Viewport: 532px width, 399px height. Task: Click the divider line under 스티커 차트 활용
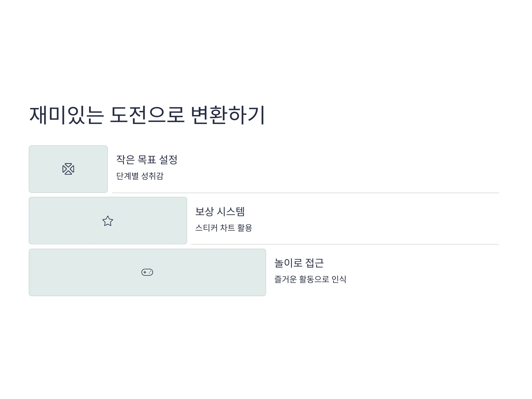point(345,244)
